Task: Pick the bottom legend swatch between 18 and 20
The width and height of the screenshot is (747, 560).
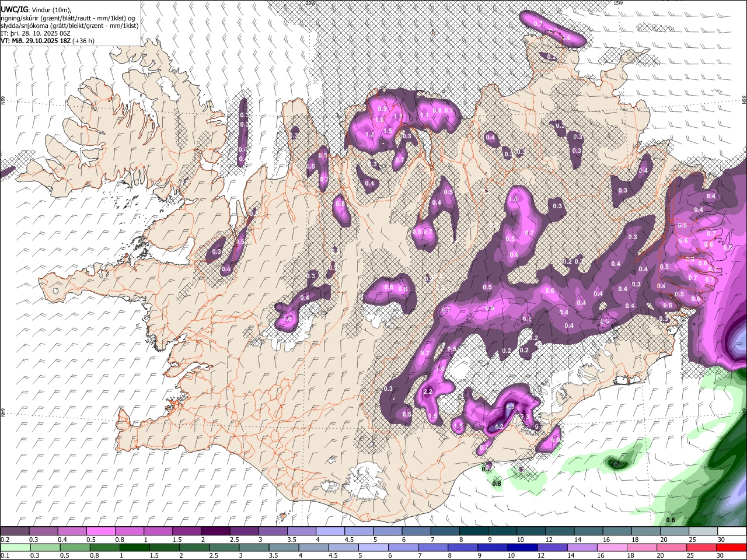Action: pos(641,547)
